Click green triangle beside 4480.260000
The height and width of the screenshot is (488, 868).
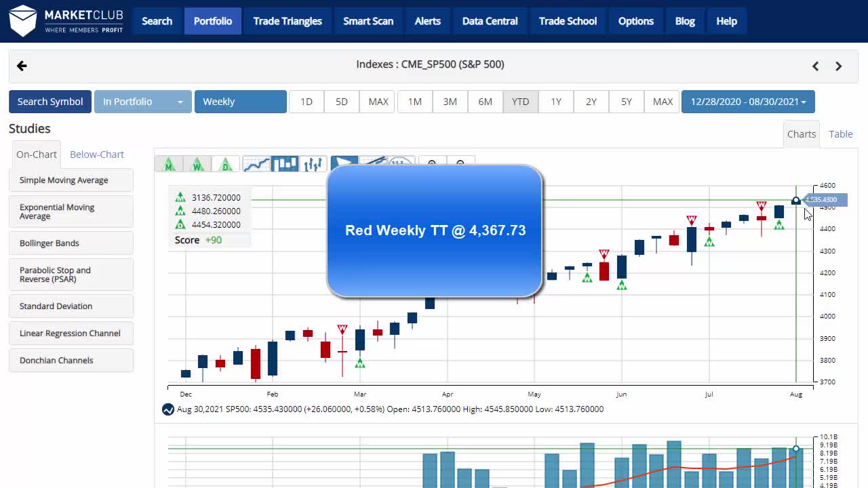coord(180,211)
